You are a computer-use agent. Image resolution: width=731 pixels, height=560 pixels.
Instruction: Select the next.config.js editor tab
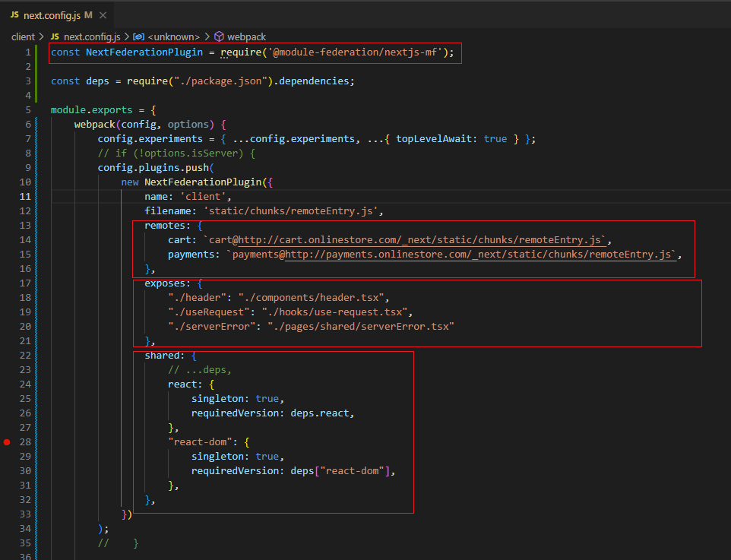pyautogui.click(x=52, y=14)
